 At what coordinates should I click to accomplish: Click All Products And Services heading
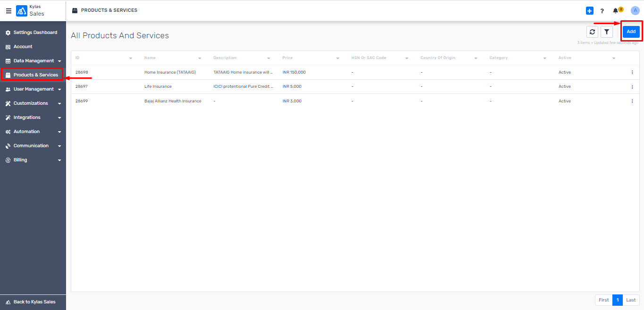[x=120, y=35]
